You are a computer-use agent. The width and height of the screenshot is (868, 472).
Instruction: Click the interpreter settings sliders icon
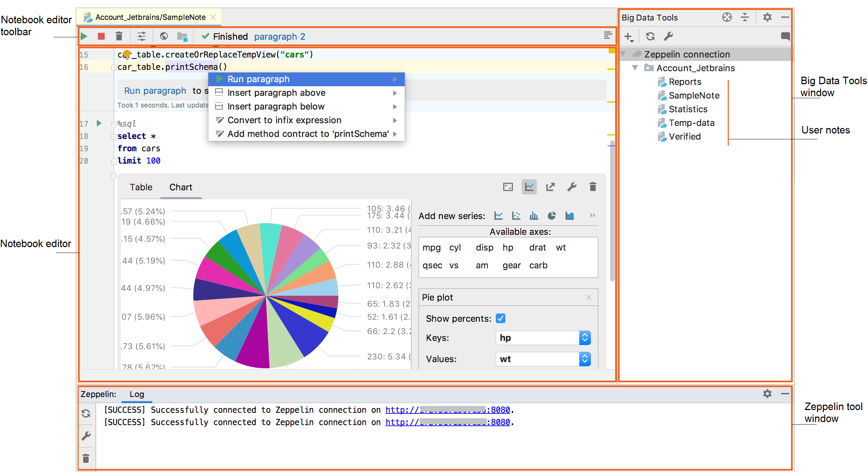141,36
